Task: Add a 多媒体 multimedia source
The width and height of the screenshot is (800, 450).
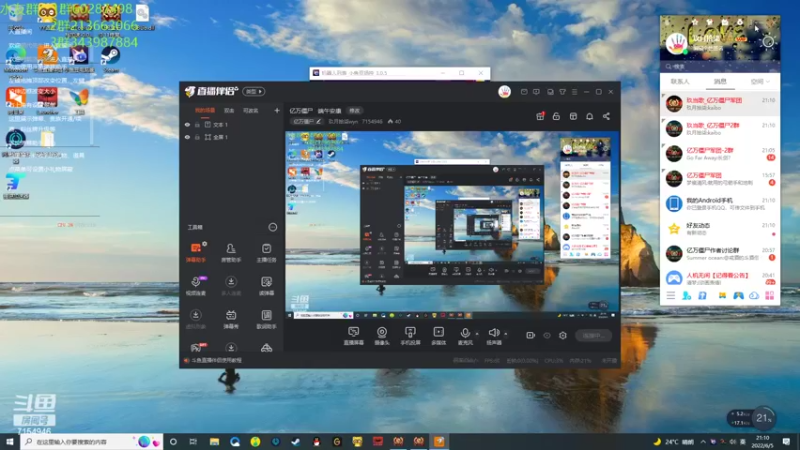Action: 438,336
